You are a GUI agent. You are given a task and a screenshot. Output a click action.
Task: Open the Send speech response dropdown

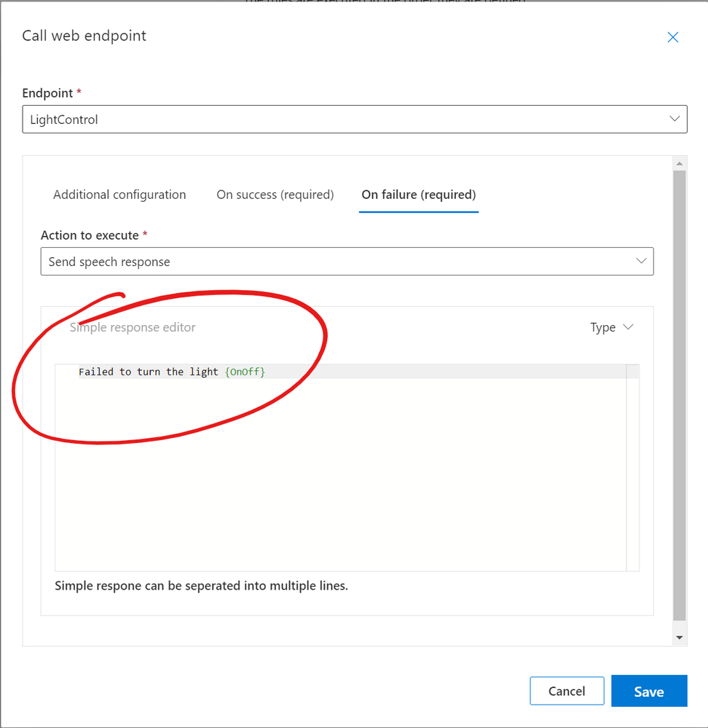[347, 262]
